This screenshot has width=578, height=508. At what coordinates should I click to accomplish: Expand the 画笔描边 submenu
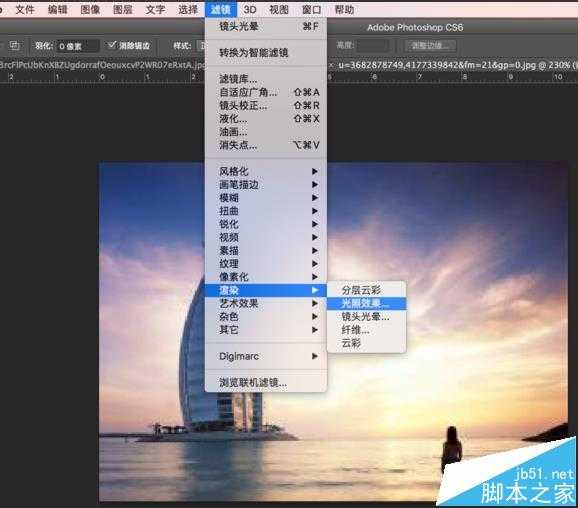(x=266, y=185)
